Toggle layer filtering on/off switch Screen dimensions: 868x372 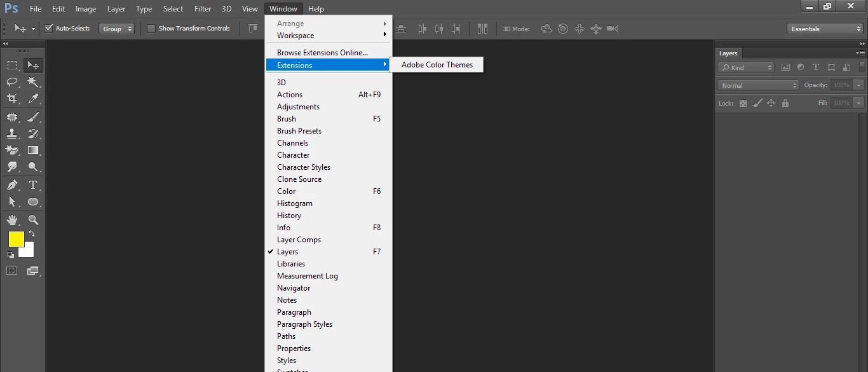tap(862, 67)
